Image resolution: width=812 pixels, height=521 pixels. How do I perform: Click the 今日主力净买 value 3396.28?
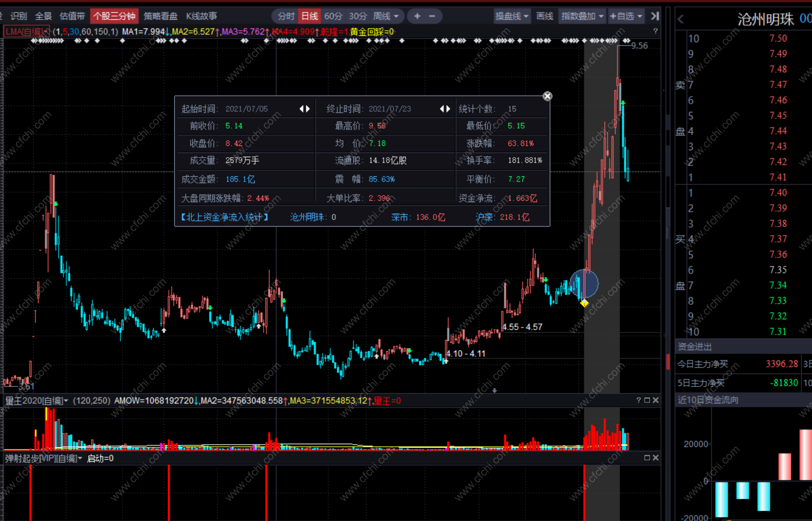[x=782, y=364]
